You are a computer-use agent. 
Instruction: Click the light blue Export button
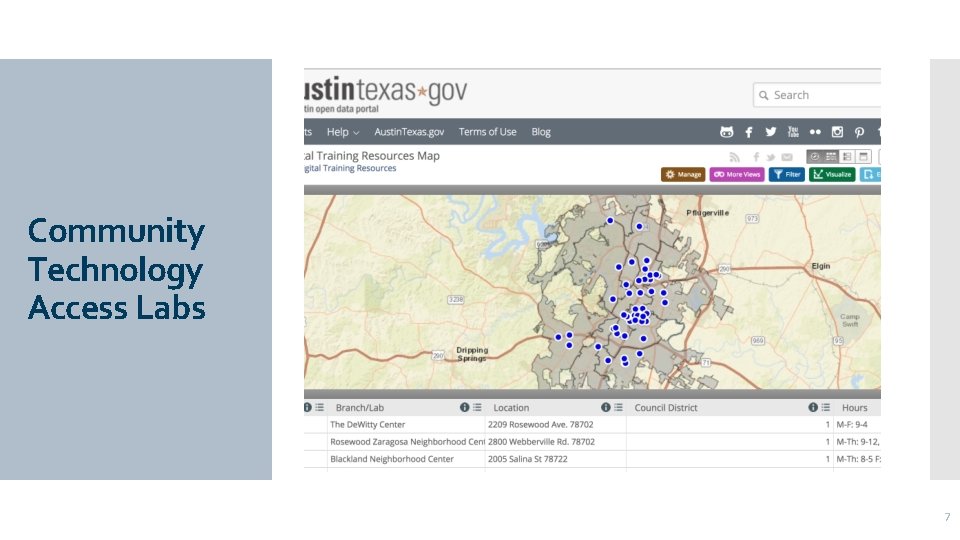870,174
